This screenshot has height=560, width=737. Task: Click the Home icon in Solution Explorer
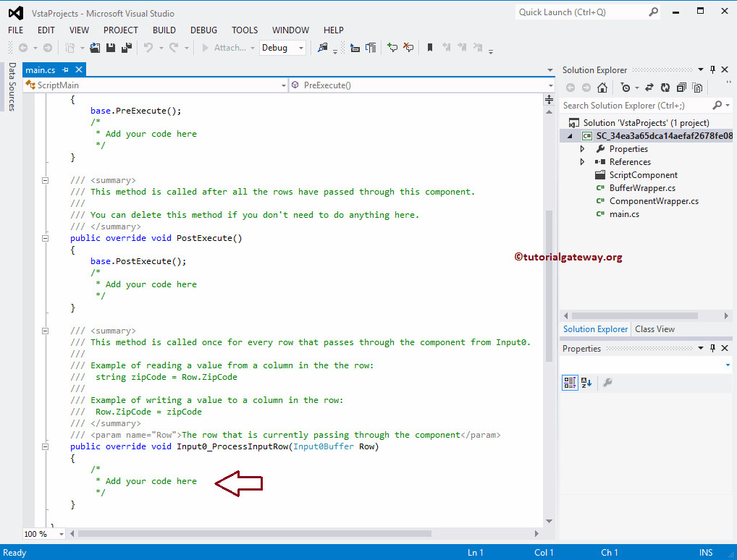click(x=602, y=87)
